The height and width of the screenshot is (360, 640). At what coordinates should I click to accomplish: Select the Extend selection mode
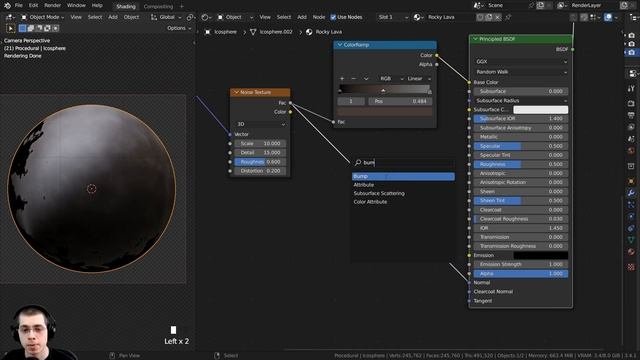pos(31,28)
